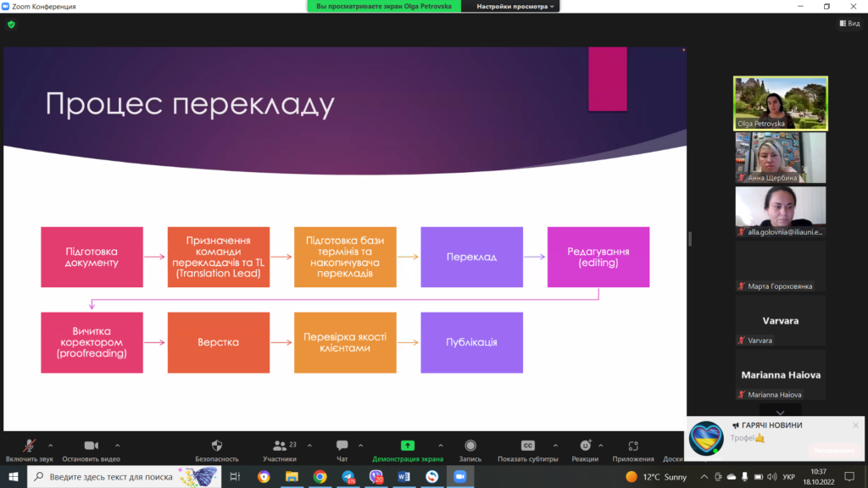
Task: Close the ГАРЯЧІ НОВИНИ notification popup
Action: coord(855,425)
